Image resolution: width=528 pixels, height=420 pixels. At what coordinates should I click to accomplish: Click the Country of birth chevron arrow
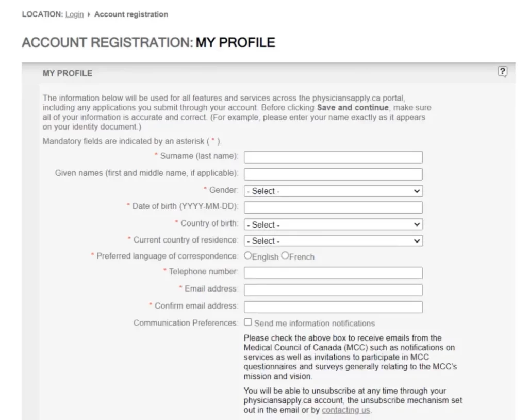[417, 224]
